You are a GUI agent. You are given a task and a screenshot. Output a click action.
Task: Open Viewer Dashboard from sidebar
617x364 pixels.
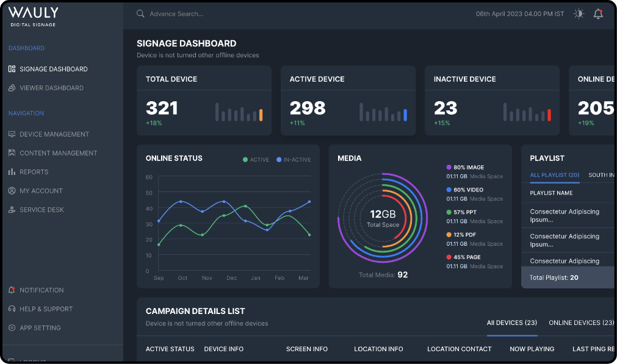[51, 88]
